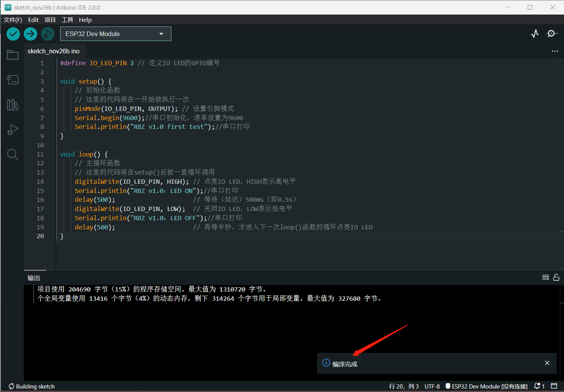Click line number 11 in the gutter
The image size is (564, 392).
(40, 154)
